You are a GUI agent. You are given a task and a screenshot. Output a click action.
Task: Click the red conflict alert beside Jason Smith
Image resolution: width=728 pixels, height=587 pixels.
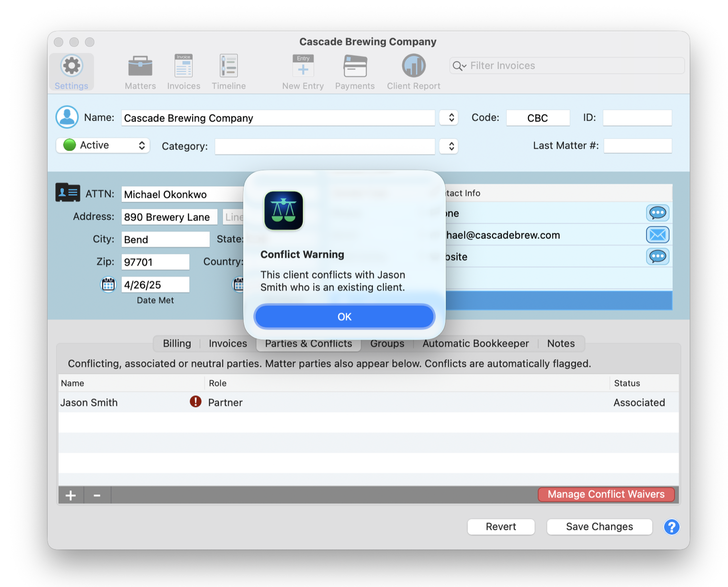(x=195, y=402)
